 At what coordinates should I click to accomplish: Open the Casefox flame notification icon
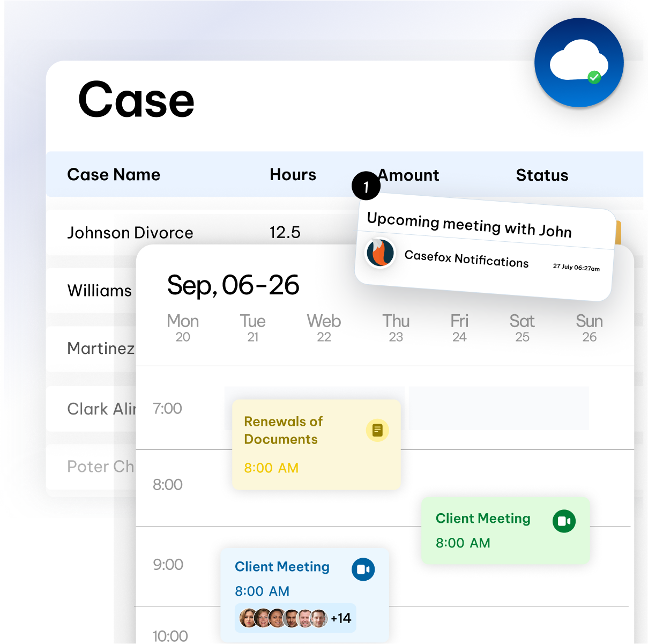(x=380, y=253)
